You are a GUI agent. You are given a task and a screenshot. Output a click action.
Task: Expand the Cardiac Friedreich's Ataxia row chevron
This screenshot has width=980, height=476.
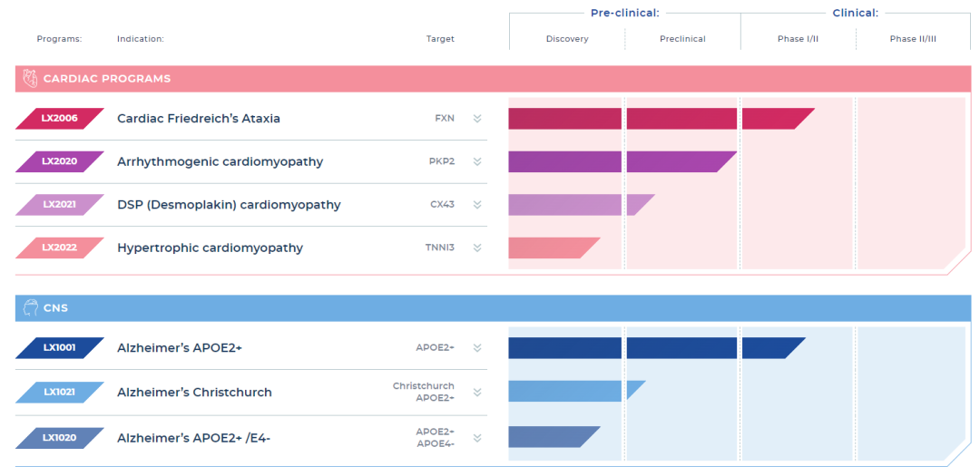pos(477,119)
